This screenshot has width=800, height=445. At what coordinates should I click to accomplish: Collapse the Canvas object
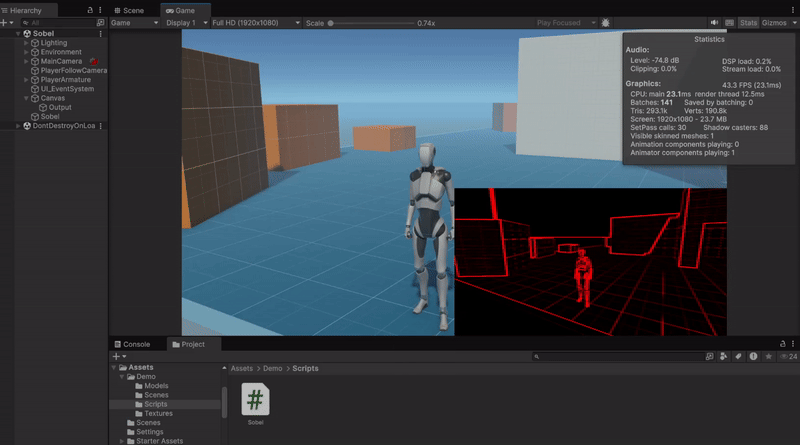(26, 98)
